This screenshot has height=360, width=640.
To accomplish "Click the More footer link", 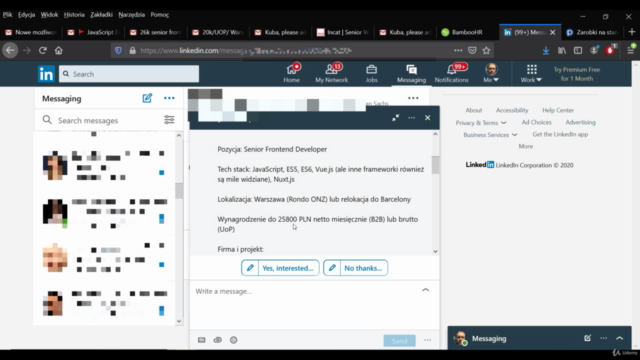I will tap(526, 146).
